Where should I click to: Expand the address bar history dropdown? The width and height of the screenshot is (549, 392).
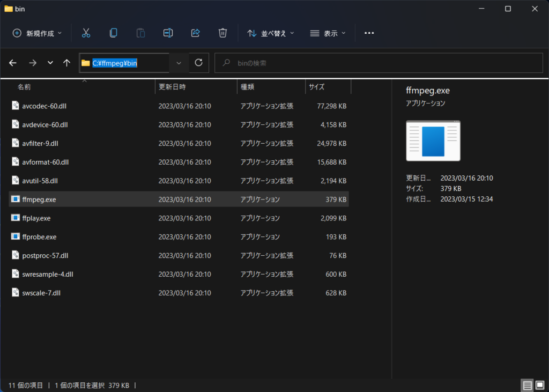click(179, 63)
